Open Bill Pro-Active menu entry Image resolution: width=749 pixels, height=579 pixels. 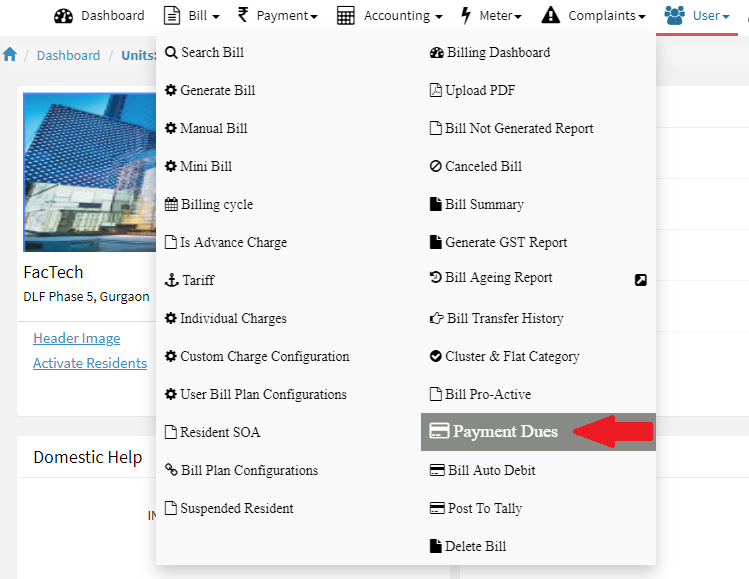(481, 394)
